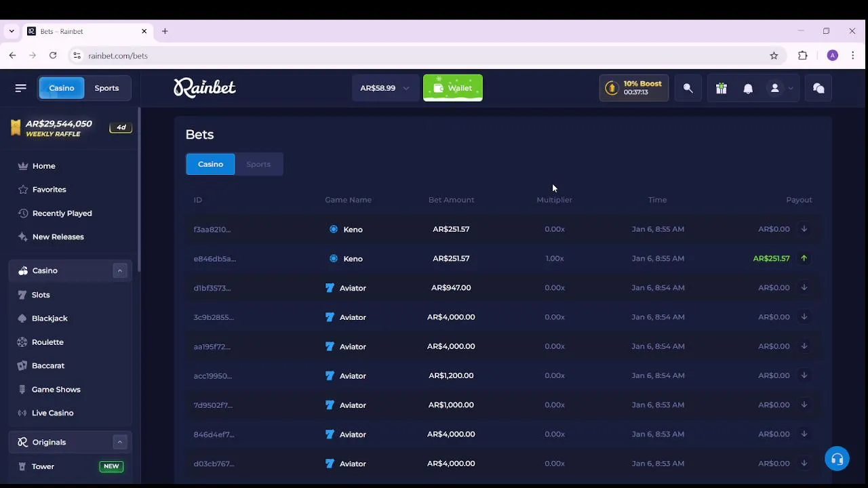Go to Home in sidebar

pos(44,166)
